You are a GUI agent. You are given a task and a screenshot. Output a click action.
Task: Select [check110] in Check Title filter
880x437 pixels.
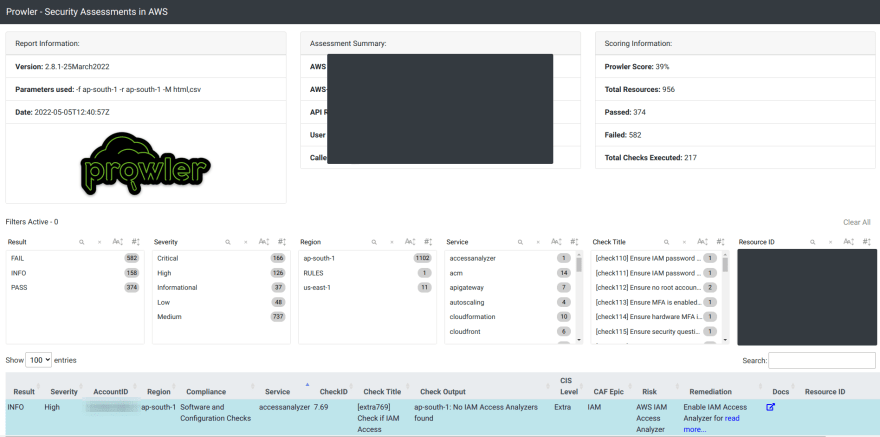click(x=656, y=259)
